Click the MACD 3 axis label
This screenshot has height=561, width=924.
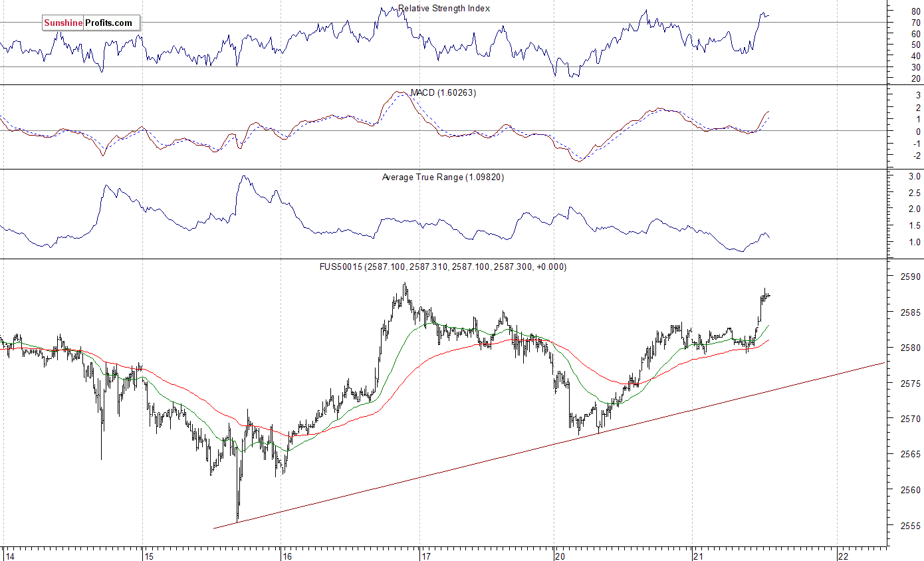[x=917, y=96]
